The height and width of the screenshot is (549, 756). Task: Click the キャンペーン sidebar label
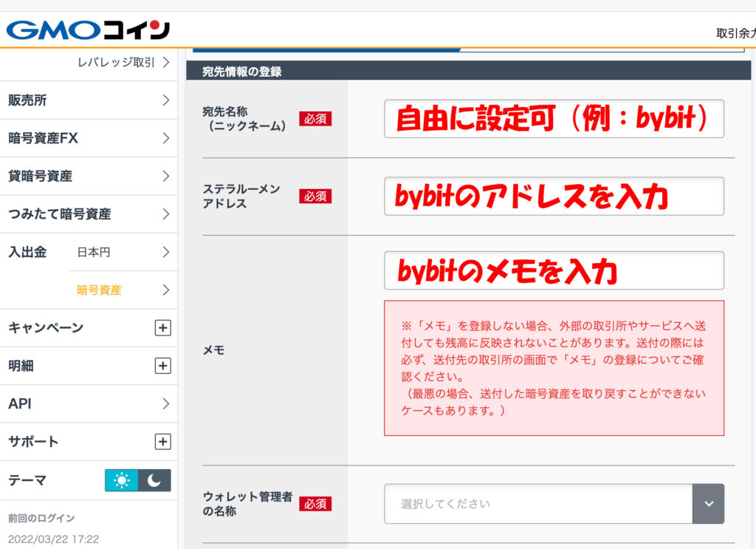tap(46, 328)
